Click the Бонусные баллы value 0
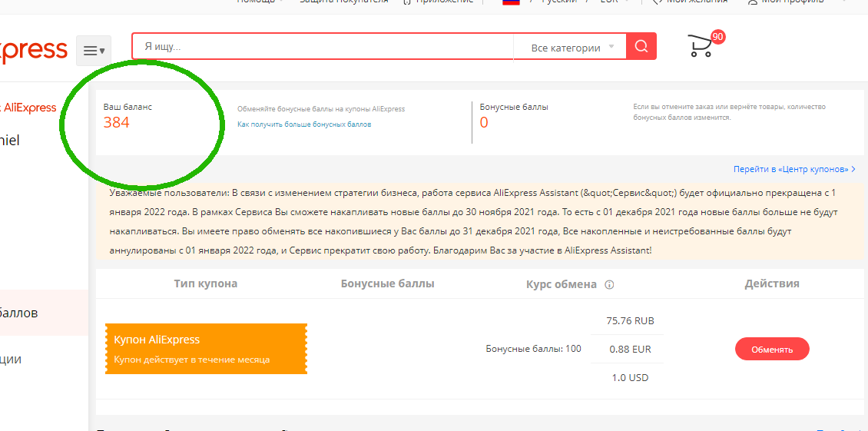The width and height of the screenshot is (868, 431). coord(484,122)
